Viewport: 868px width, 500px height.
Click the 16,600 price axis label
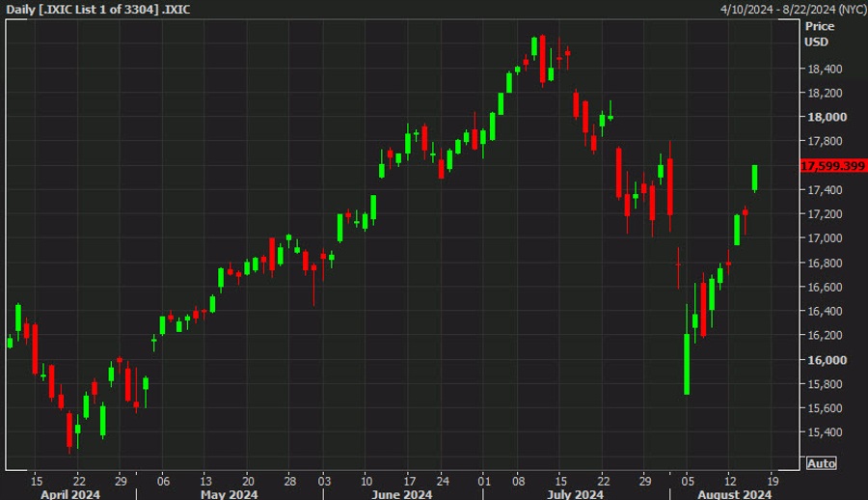pos(825,287)
